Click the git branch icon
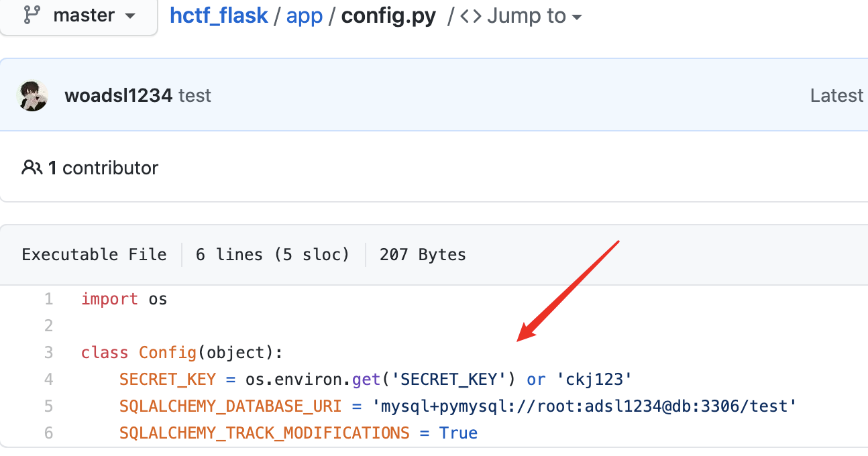The height and width of the screenshot is (456, 868). (31, 15)
